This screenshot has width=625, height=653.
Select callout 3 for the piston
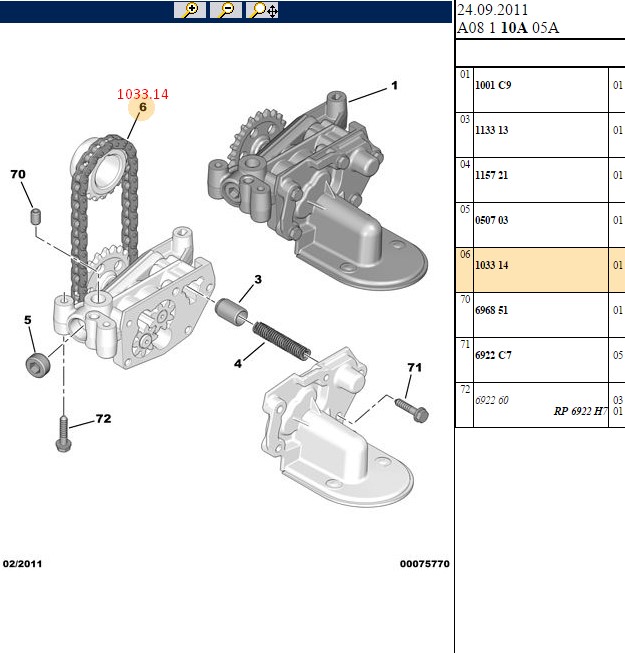click(258, 279)
